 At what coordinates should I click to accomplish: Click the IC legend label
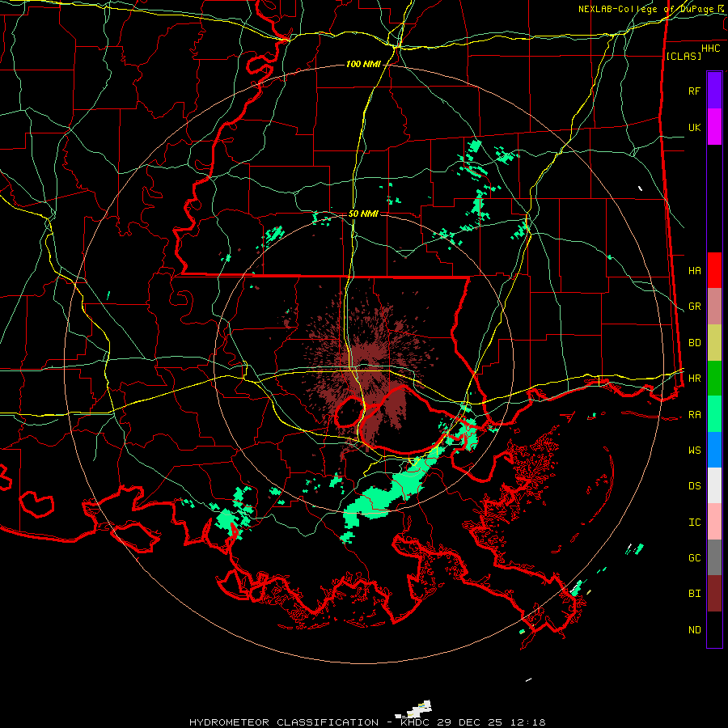(695, 523)
